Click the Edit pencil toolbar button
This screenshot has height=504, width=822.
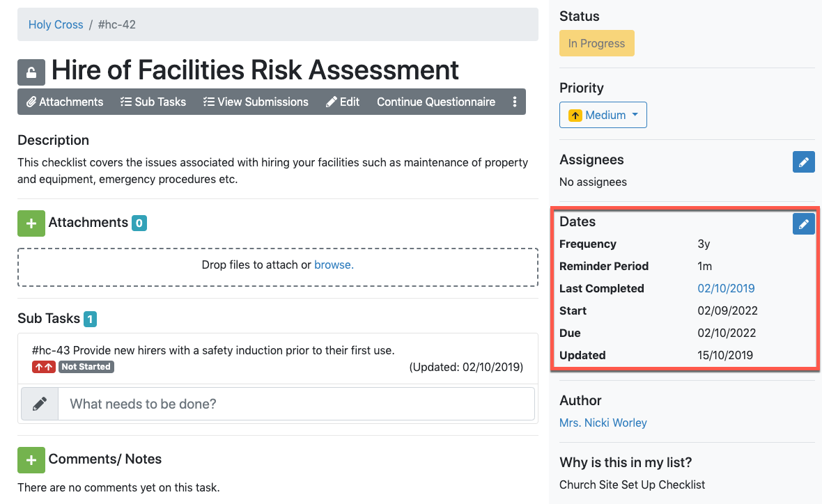pyautogui.click(x=343, y=102)
